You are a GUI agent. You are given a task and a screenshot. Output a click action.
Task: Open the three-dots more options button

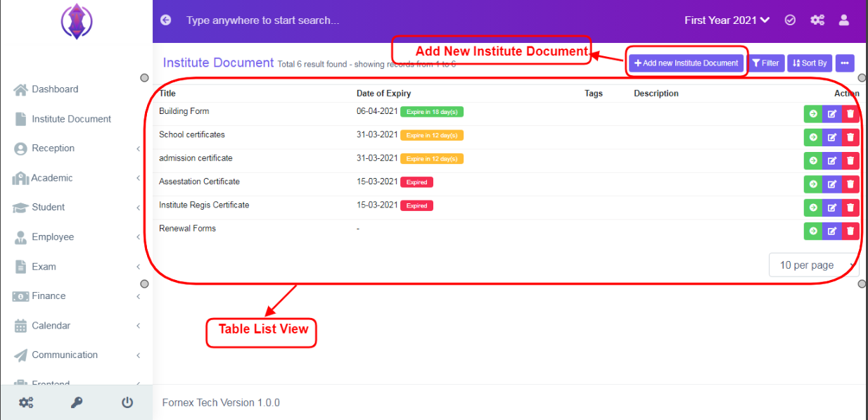point(845,63)
